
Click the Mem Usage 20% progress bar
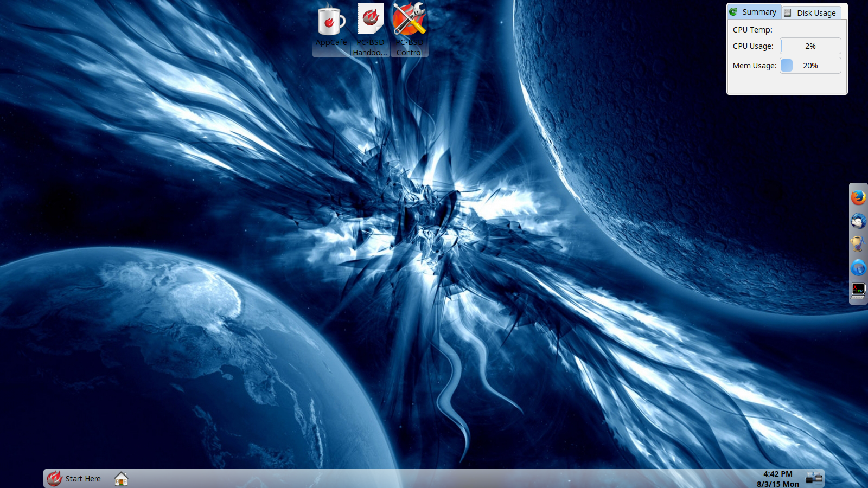pos(810,66)
